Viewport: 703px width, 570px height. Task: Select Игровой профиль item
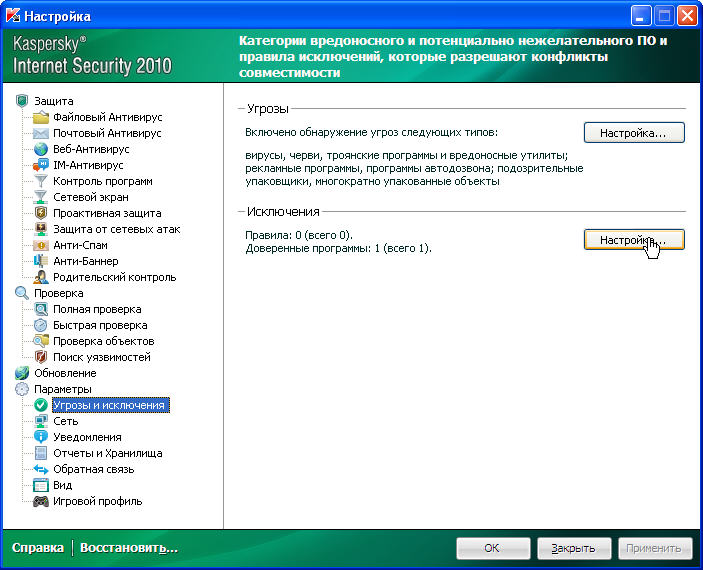click(x=98, y=501)
